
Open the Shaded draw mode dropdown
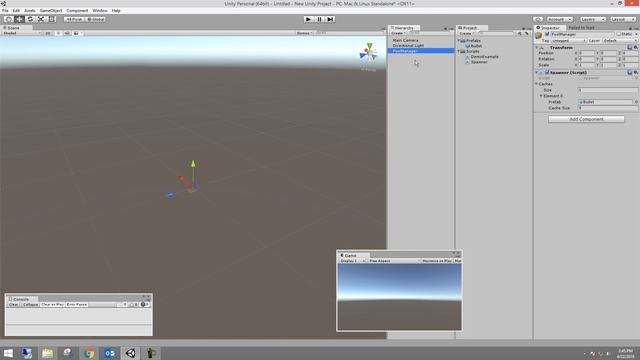22,33
